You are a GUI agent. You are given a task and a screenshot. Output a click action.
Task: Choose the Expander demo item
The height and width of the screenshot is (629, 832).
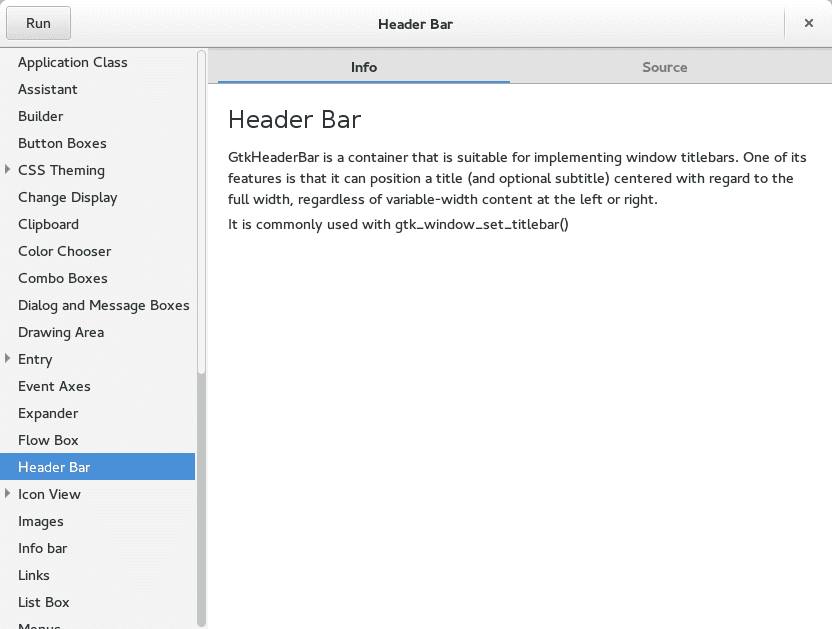click(48, 413)
